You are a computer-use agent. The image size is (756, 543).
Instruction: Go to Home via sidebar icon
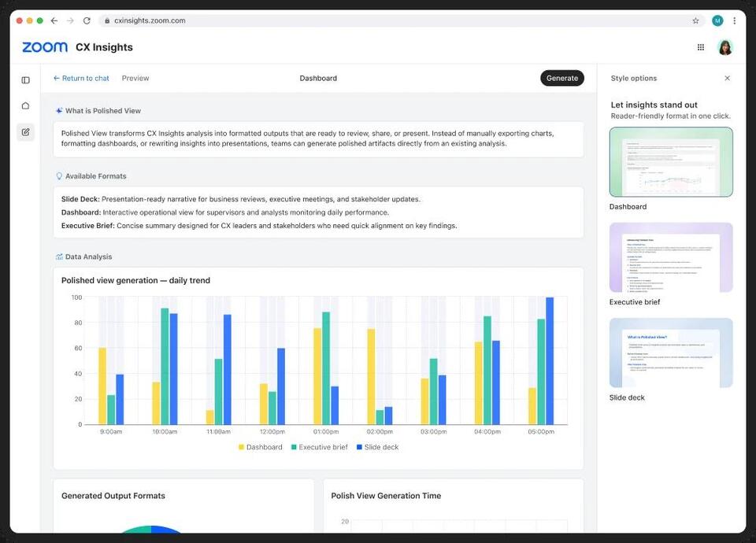click(x=25, y=105)
